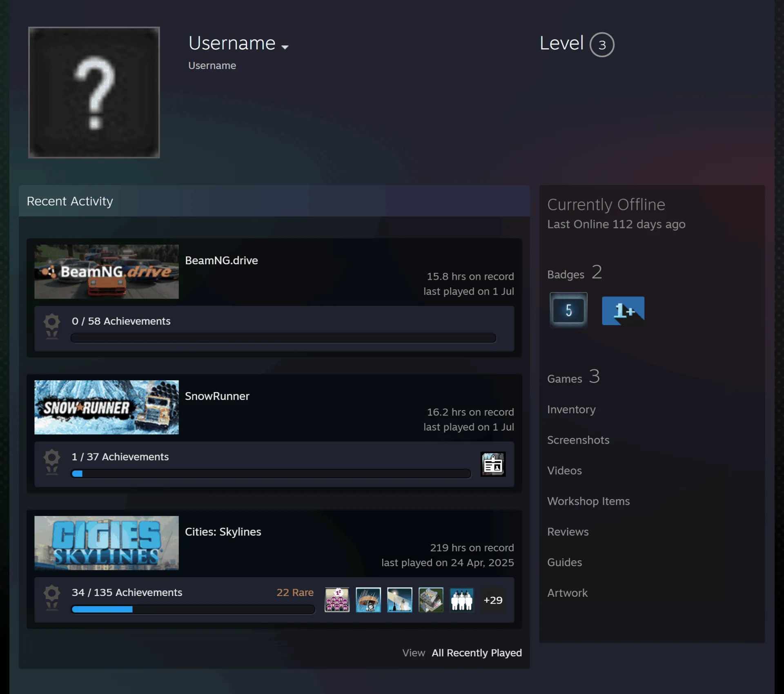Open BeamNG.drive game banner image
Screen dimensions: 784x694
click(x=107, y=272)
